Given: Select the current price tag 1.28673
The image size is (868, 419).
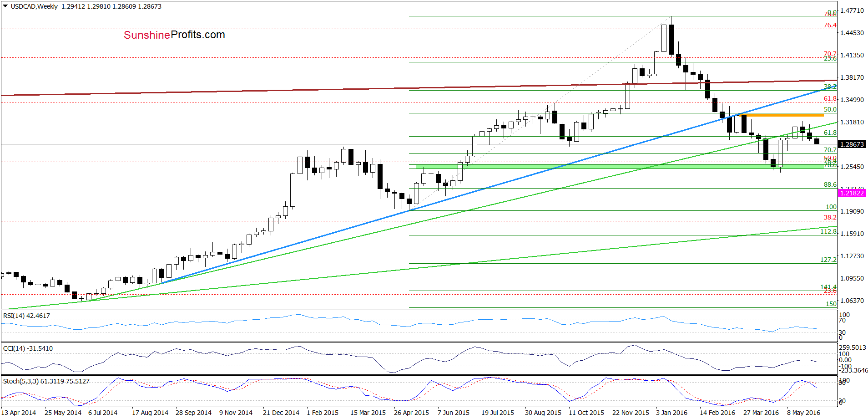Looking at the screenshot, I should pyautogui.click(x=852, y=144).
